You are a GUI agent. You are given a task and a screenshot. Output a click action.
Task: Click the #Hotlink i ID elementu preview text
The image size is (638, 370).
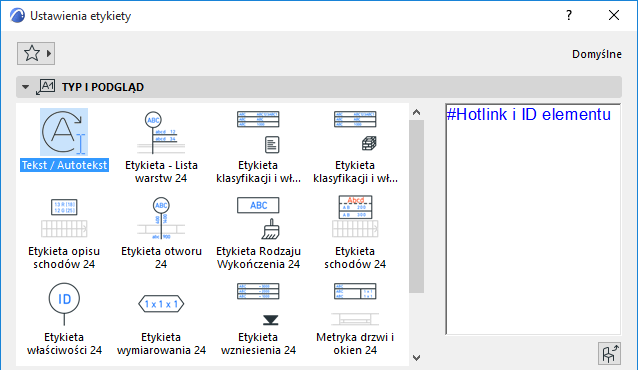(x=528, y=114)
